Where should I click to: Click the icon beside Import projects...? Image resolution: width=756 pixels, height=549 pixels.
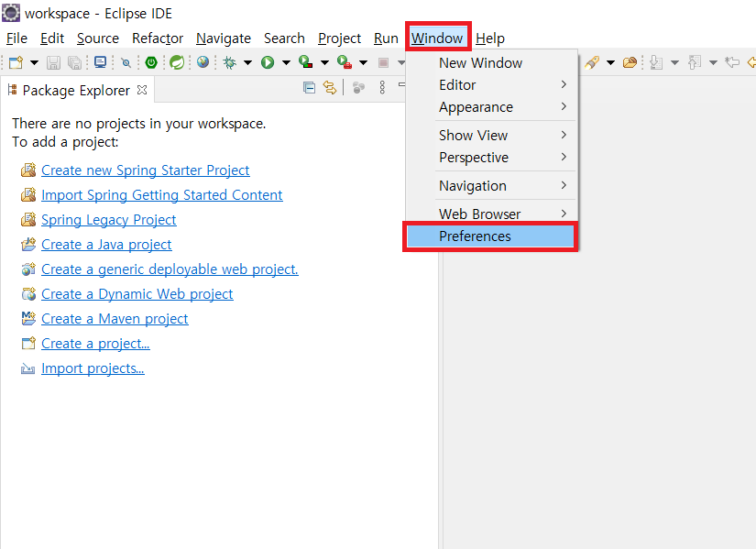click(28, 369)
